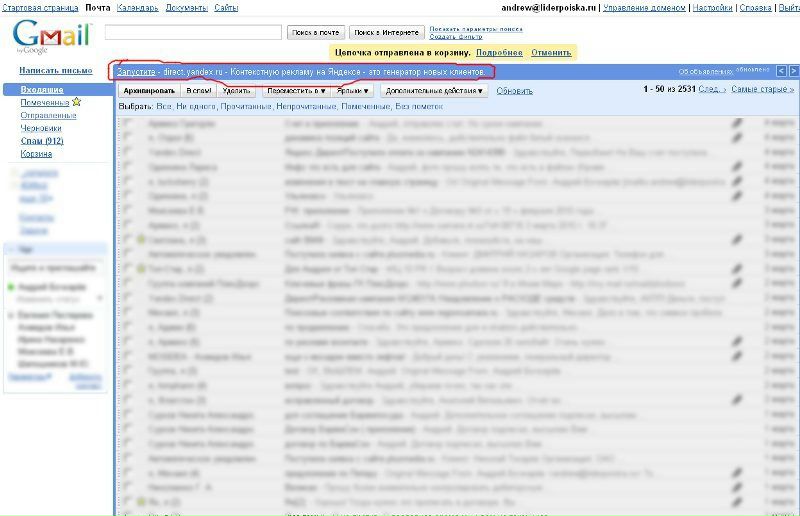Click 'Цепочка отправлена в корзину.' message

coord(403,53)
